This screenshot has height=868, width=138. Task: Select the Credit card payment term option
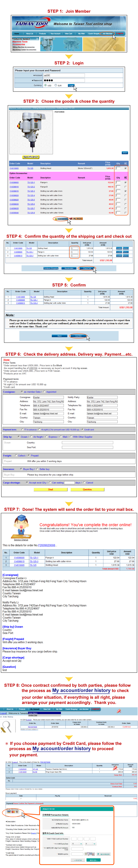pyautogui.click(x=82, y=430)
